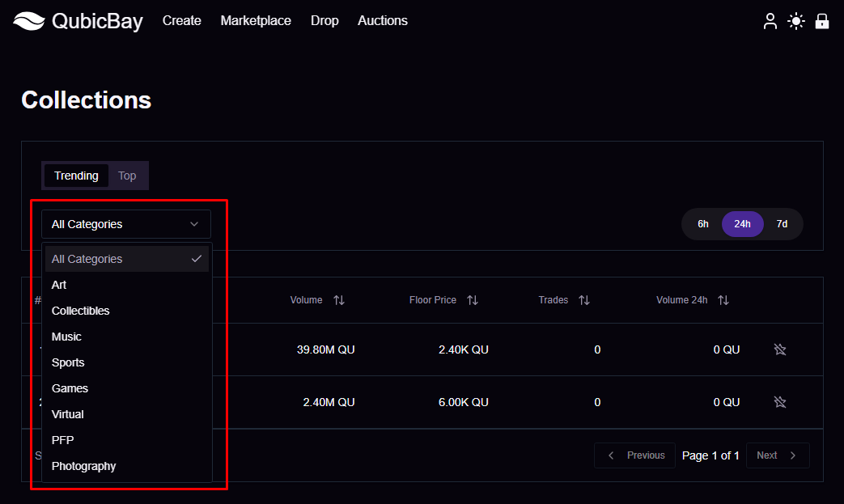
Task: Switch time range to 7d
Action: [x=782, y=224]
